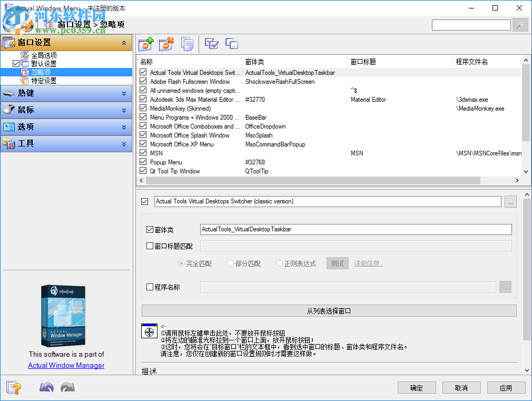This screenshot has height=401, width=532.
Task: Click the search input field at top right
Action: pyautogui.click(x=470, y=24)
